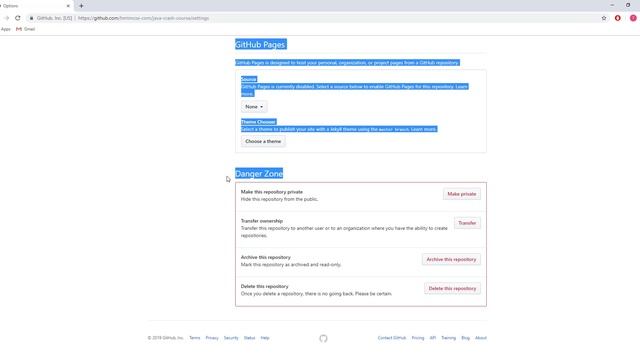Open the Status footer link
This screenshot has width=640, height=360.
(249, 338)
